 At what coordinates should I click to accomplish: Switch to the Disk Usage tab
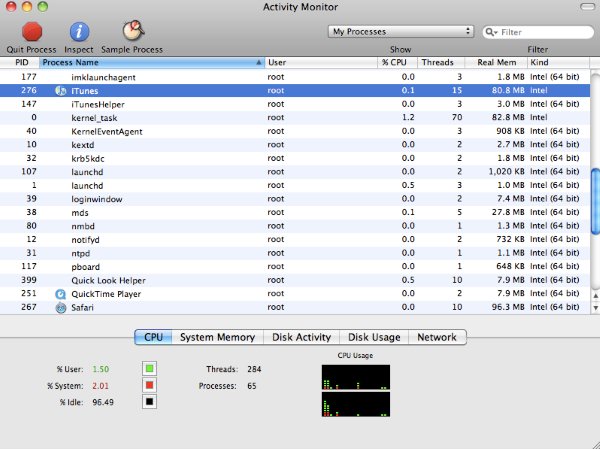click(x=374, y=337)
